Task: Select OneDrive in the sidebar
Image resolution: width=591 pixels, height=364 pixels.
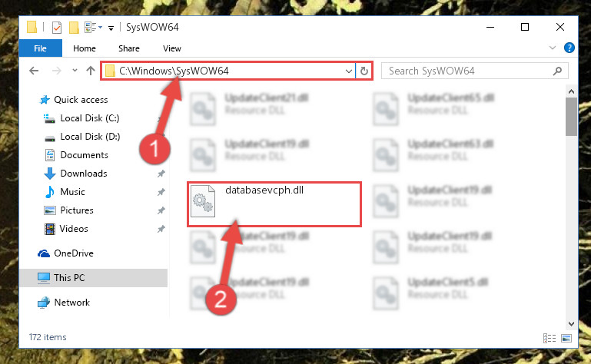Action: click(74, 253)
